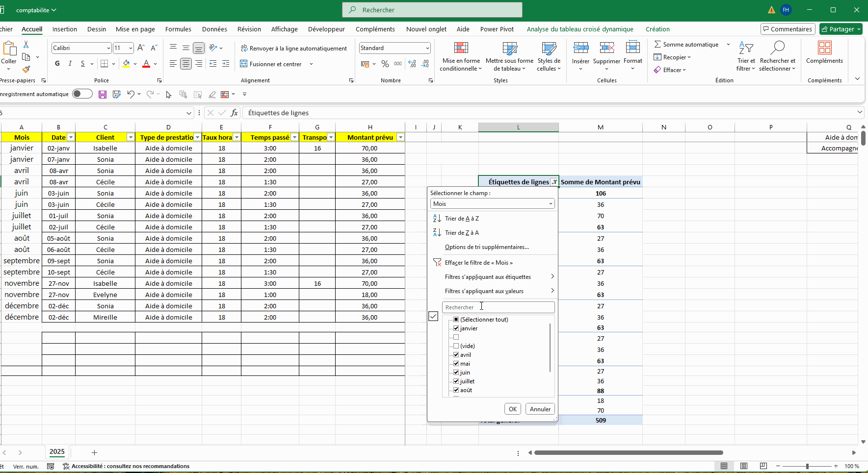868x473 pixels.
Task: Click the Annuler button
Action: tap(540, 409)
